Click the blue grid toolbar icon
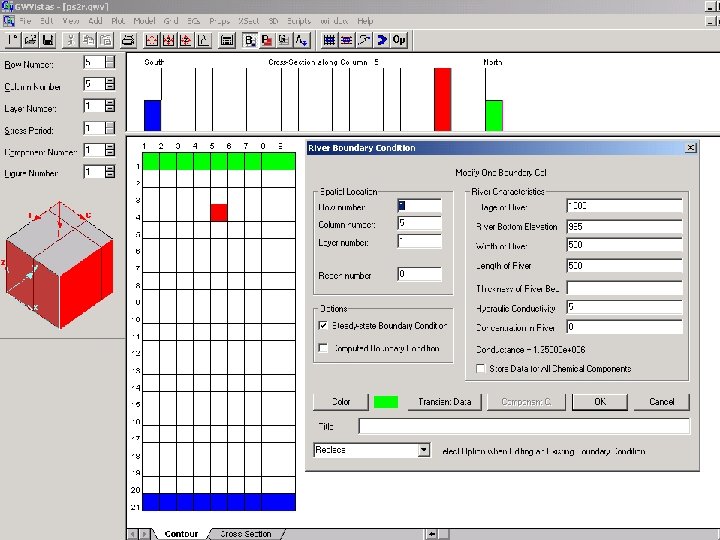This screenshot has height=540, width=720. (x=329, y=40)
